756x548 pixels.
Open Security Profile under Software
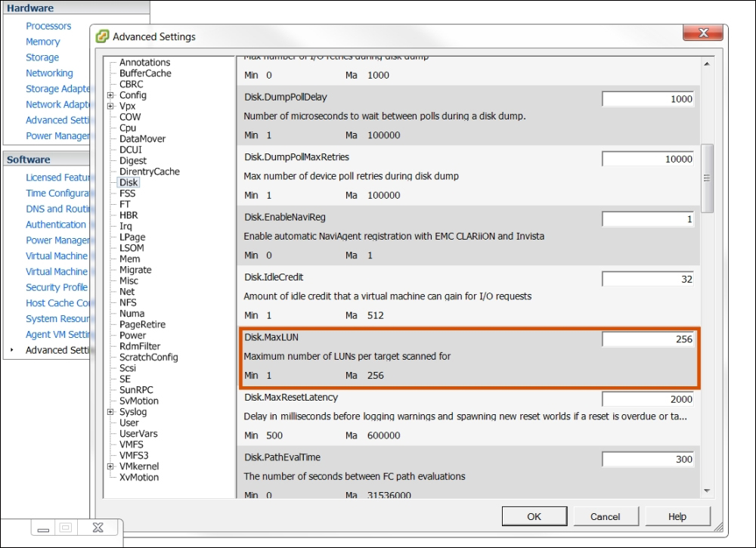[x=57, y=288]
